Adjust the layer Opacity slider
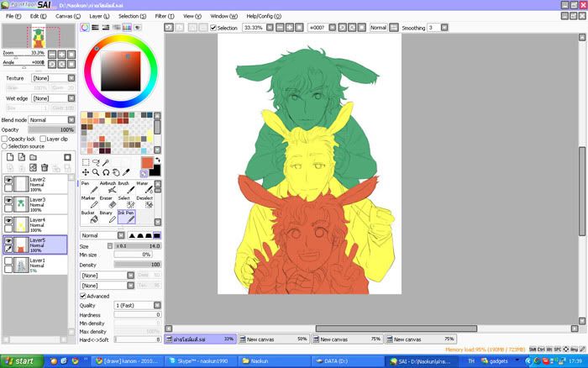Viewport: 588px width, 368px height. [x=50, y=129]
